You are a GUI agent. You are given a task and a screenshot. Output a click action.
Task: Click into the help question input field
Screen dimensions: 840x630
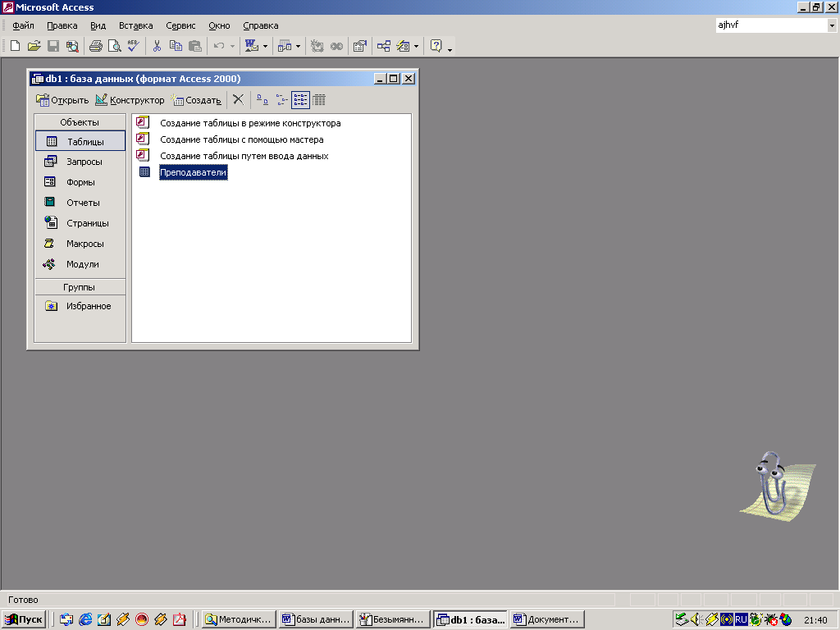(x=771, y=25)
